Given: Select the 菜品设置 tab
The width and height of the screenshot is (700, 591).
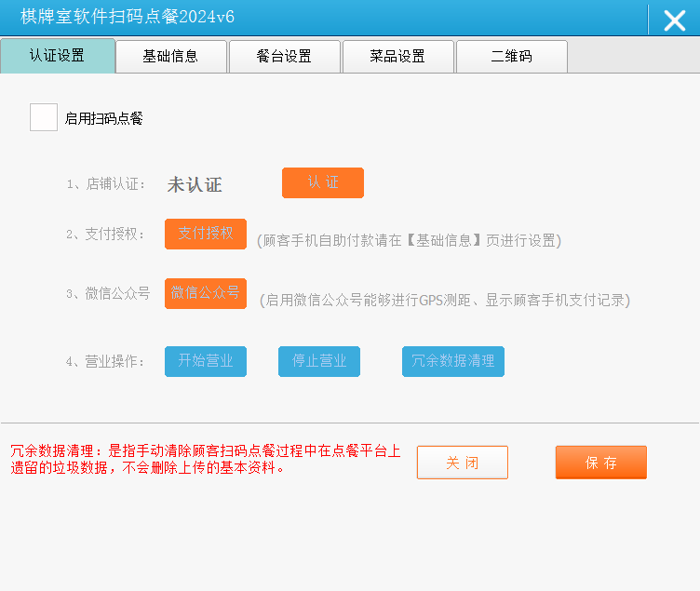Looking at the screenshot, I should pyautogui.click(x=397, y=57).
